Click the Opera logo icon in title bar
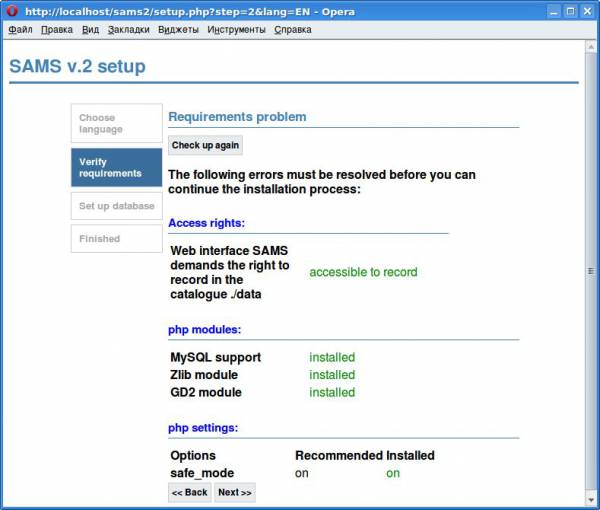Screen dimensions: 600x510 12,11
